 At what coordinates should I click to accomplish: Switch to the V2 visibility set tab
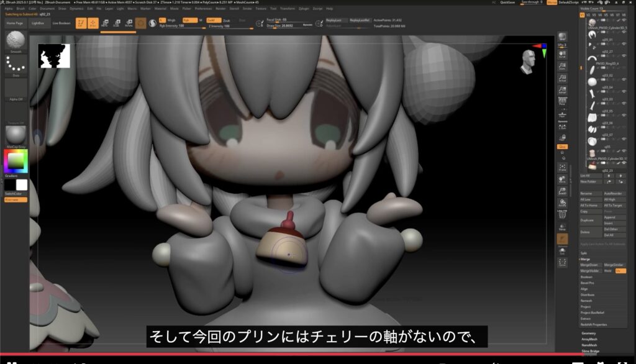(x=588, y=15)
